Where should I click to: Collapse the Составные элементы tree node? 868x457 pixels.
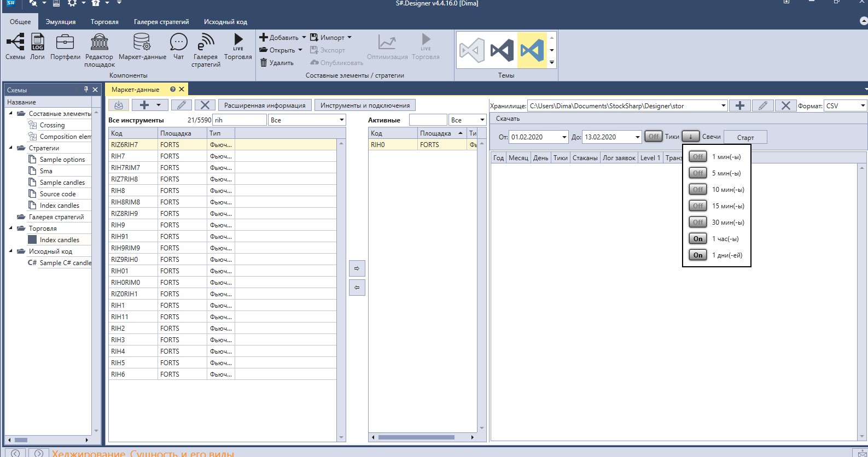[x=11, y=114]
